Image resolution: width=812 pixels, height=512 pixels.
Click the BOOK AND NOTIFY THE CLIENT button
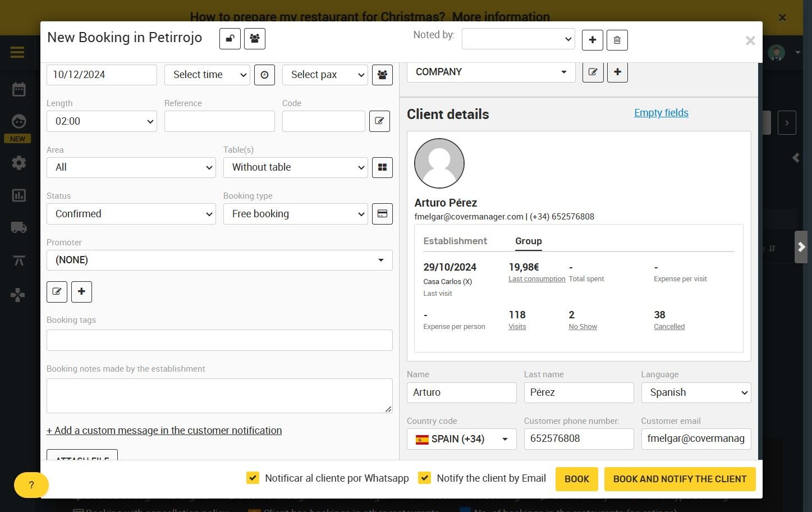tap(680, 479)
